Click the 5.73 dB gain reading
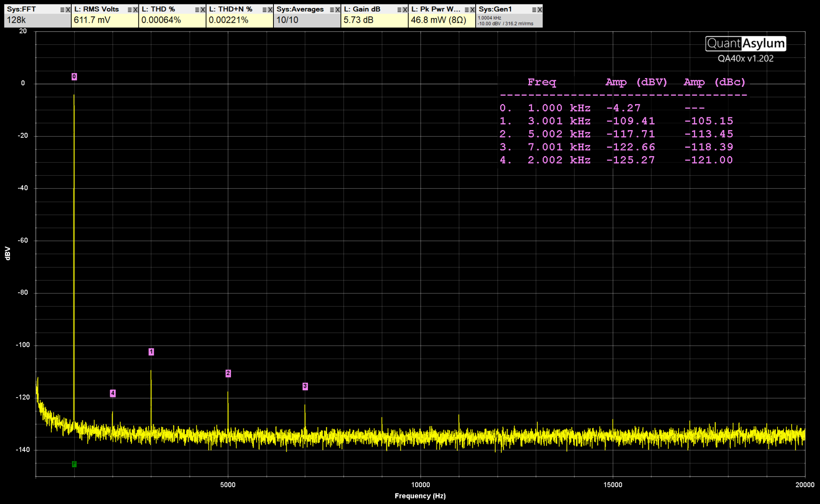This screenshot has height=504, width=820. [358, 20]
